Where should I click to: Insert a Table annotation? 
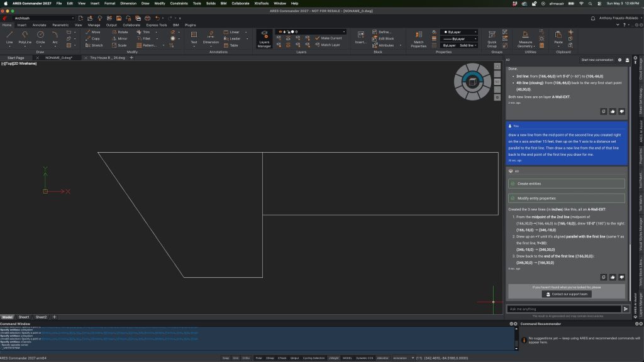231,45
